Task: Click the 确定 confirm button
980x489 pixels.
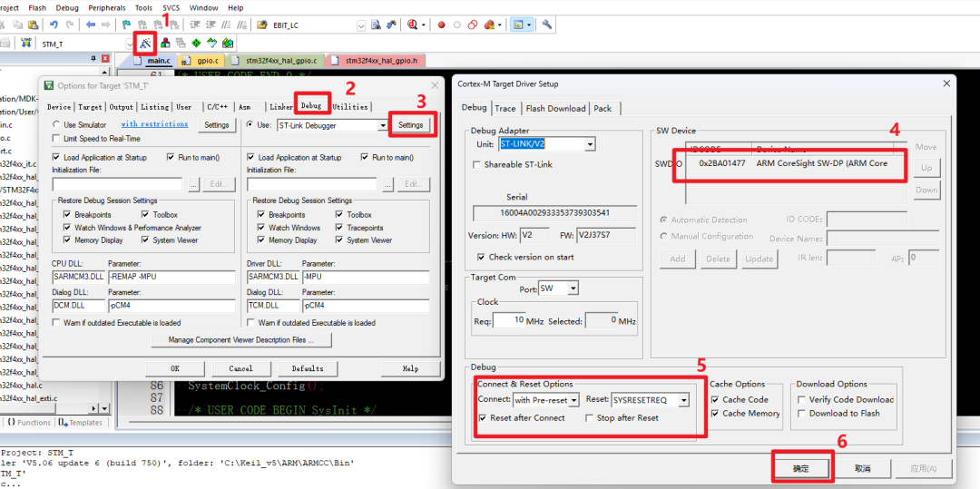Action: [x=800, y=468]
